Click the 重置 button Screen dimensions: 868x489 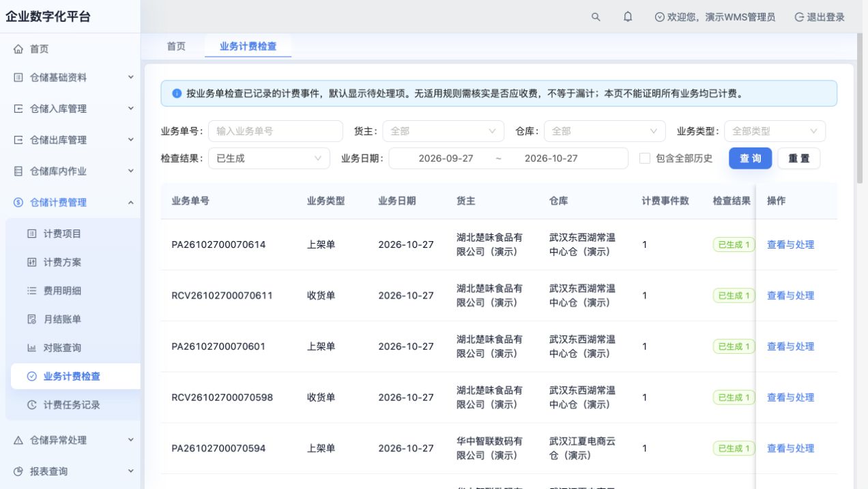[x=798, y=158]
